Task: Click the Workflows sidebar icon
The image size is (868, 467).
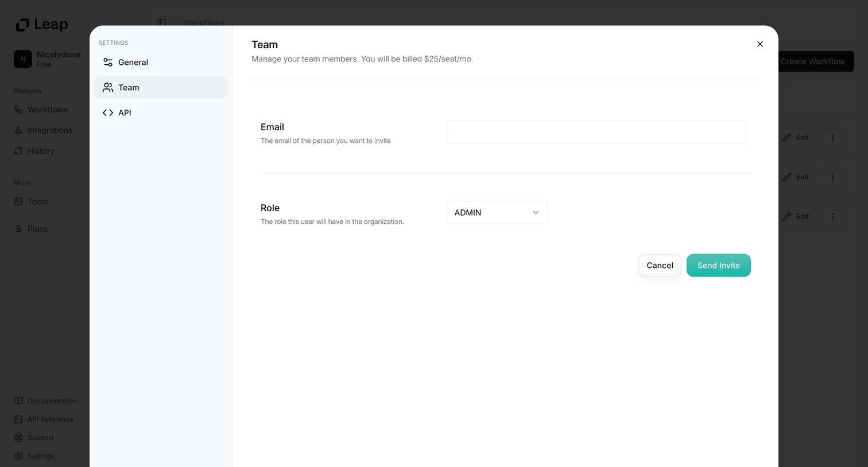Action: pyautogui.click(x=18, y=110)
